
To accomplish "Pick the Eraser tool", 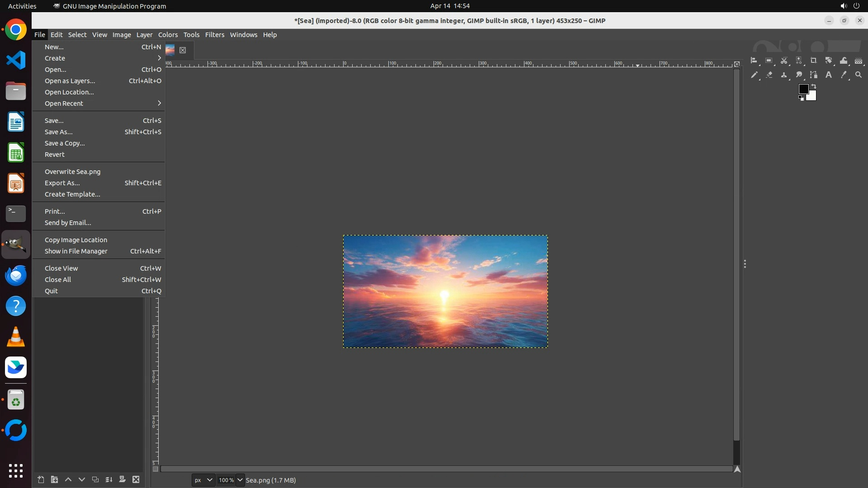I will [769, 75].
